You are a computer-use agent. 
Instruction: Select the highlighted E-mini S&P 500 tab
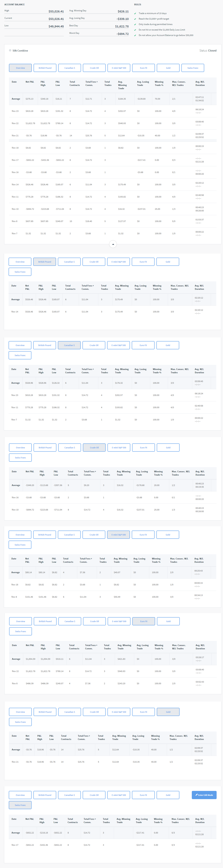(118, 535)
